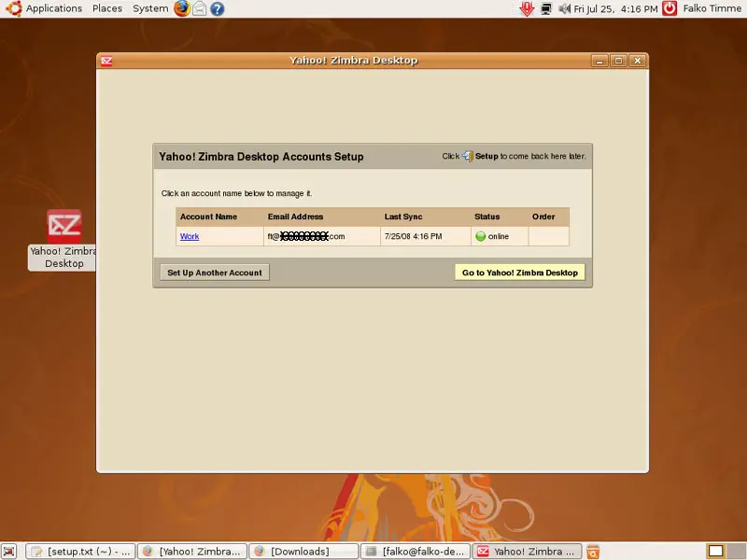Switch to the Firefox Yahoo! Zimbra taskbar window

(192, 552)
